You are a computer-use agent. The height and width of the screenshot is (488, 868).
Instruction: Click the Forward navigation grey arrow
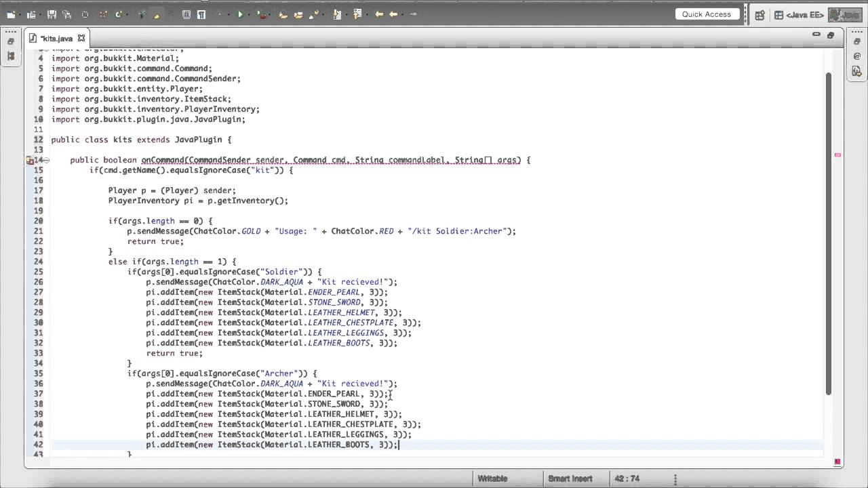(x=413, y=14)
